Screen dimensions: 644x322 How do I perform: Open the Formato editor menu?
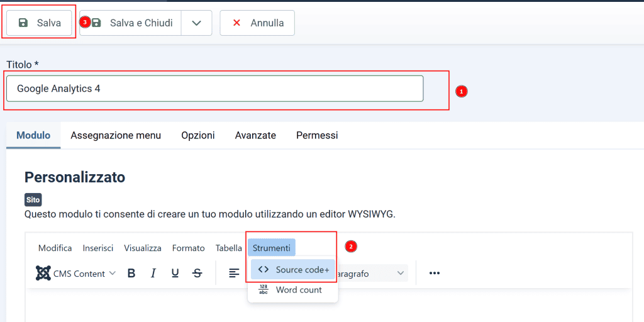188,248
